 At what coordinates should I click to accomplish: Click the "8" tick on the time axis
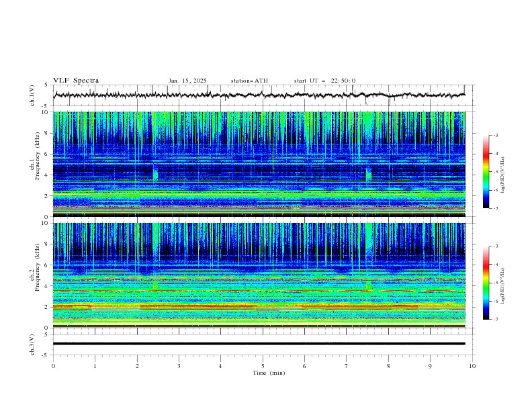tap(388, 366)
